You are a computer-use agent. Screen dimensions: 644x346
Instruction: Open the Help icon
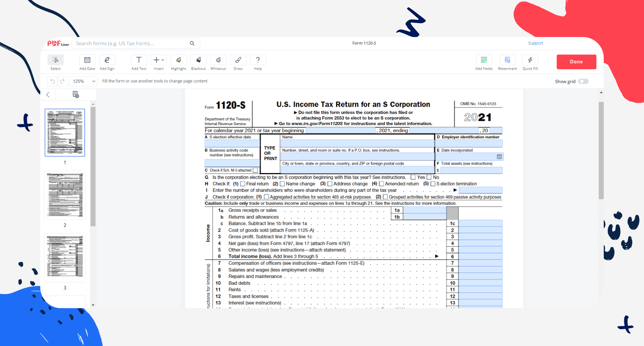[258, 60]
